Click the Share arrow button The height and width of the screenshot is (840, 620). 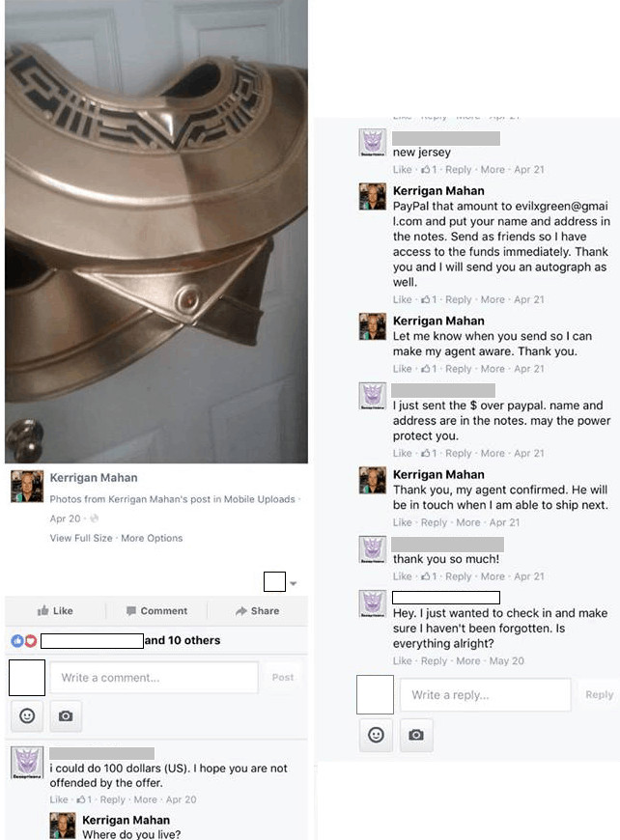click(x=257, y=611)
